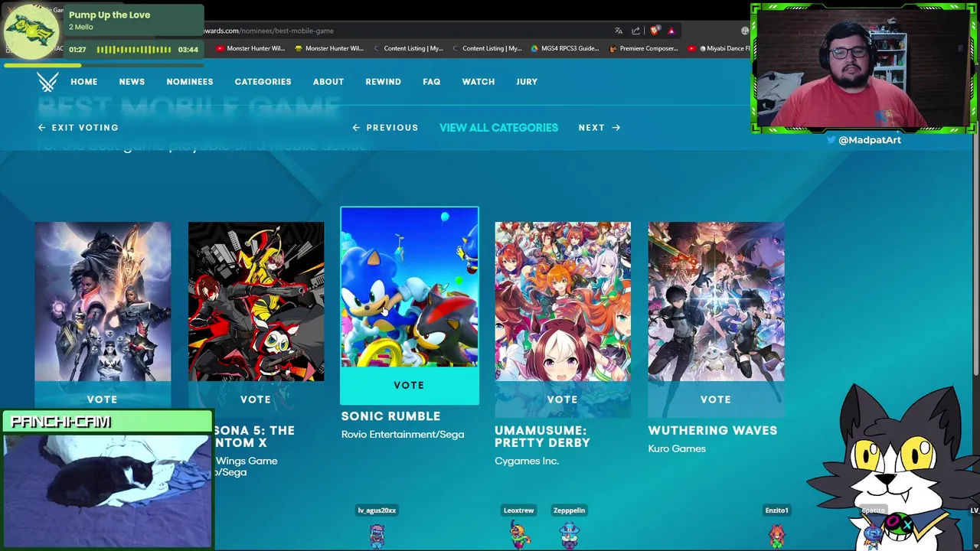Viewport: 980px width, 551px height.
Task: Click the Kuro Games text
Action: (677, 448)
